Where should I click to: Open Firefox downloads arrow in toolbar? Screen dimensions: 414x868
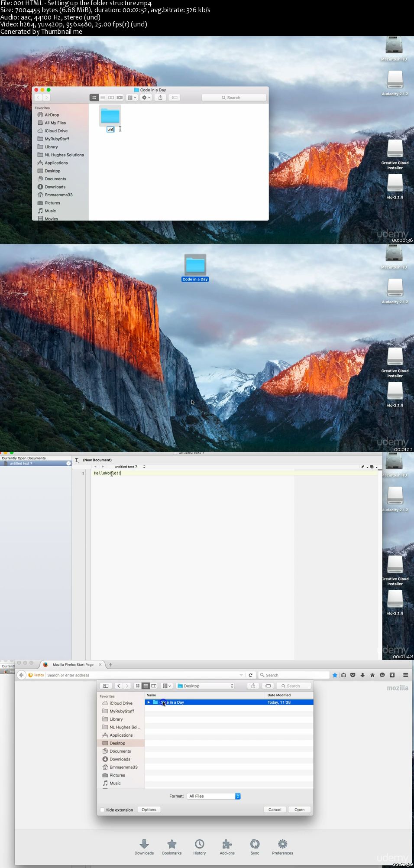[362, 675]
